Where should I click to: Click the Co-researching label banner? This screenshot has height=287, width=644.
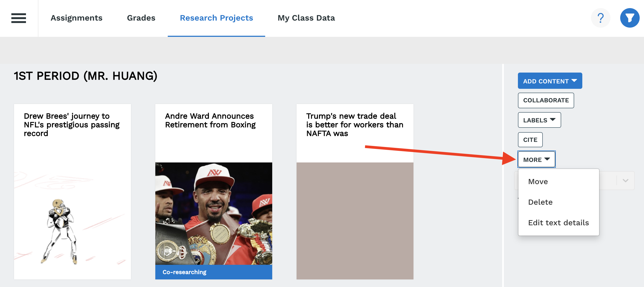tap(213, 272)
